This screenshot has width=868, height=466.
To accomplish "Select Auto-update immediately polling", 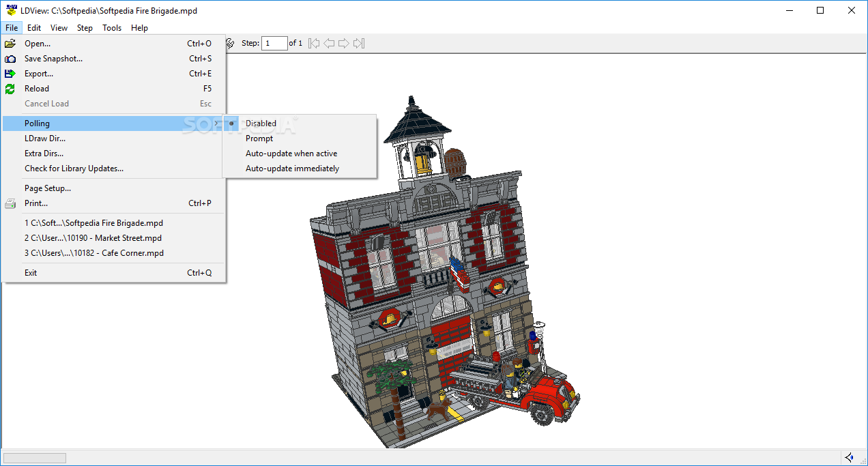I will point(300,169).
